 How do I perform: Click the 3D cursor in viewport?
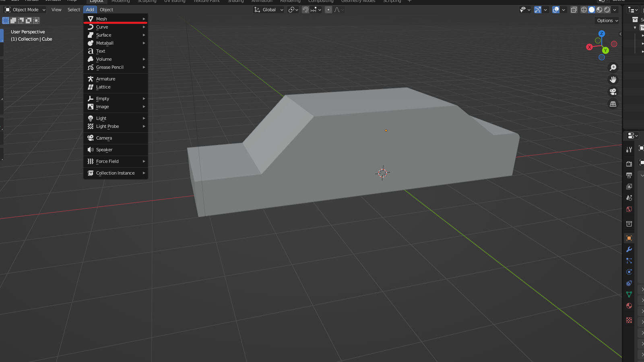pyautogui.click(x=382, y=173)
